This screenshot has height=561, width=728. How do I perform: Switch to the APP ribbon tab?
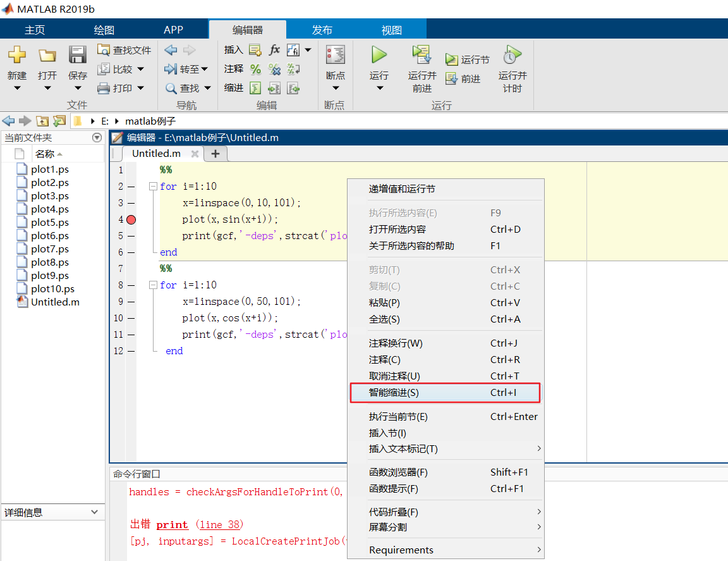pyautogui.click(x=174, y=30)
